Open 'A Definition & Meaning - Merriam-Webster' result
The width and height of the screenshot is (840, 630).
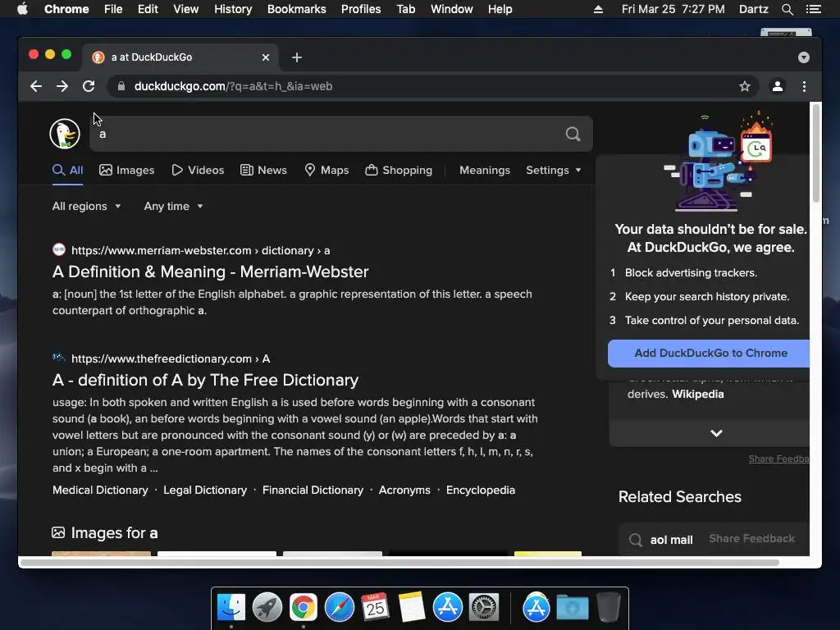211,272
